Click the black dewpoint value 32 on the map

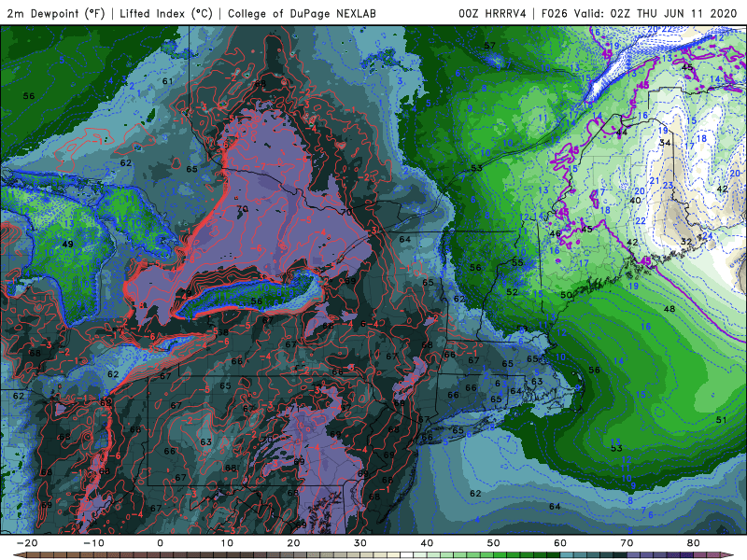coord(686,242)
